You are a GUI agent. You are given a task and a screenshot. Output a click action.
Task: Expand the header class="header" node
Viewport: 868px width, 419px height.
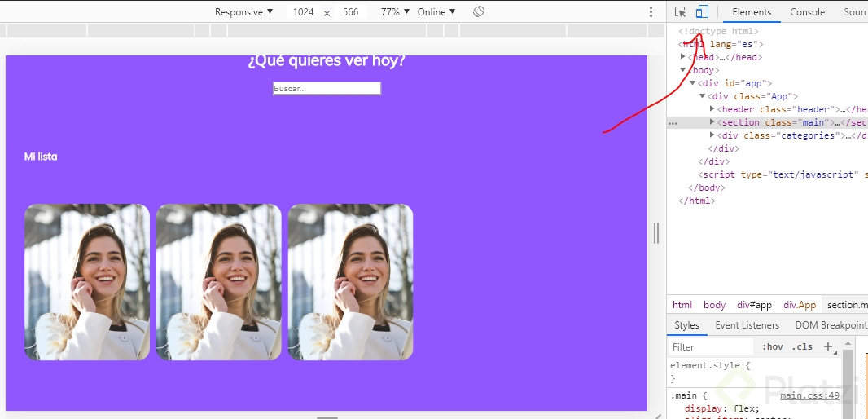click(x=712, y=109)
